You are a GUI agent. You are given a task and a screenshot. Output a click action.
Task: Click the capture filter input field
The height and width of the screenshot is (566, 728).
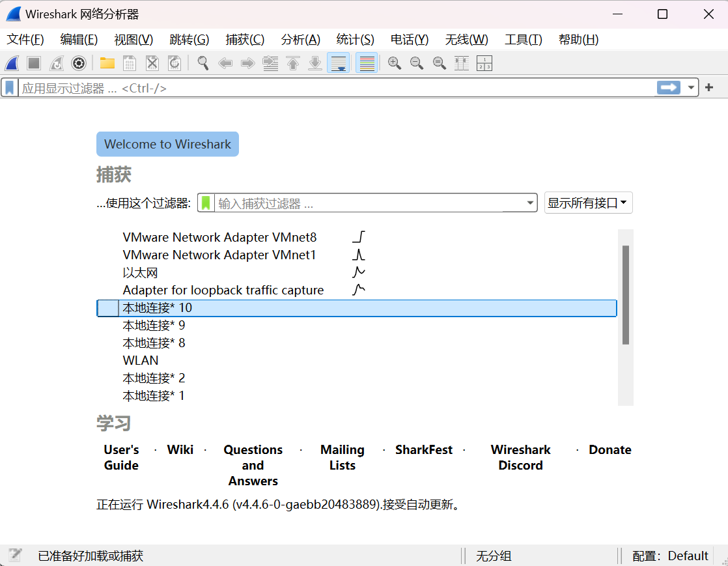[370, 203]
